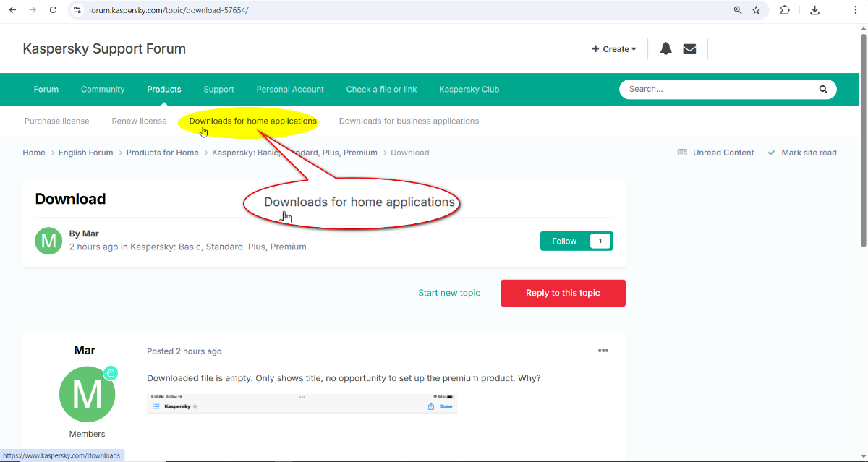Click Mar's avatar in topic header
This screenshot has height=462, width=868.
[x=48, y=241]
